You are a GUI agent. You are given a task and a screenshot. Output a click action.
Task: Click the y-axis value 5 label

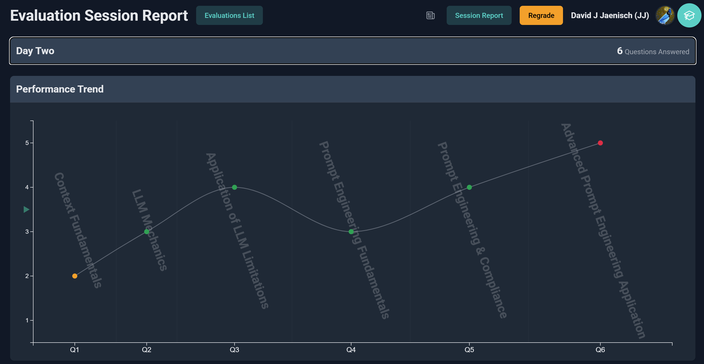coord(26,143)
